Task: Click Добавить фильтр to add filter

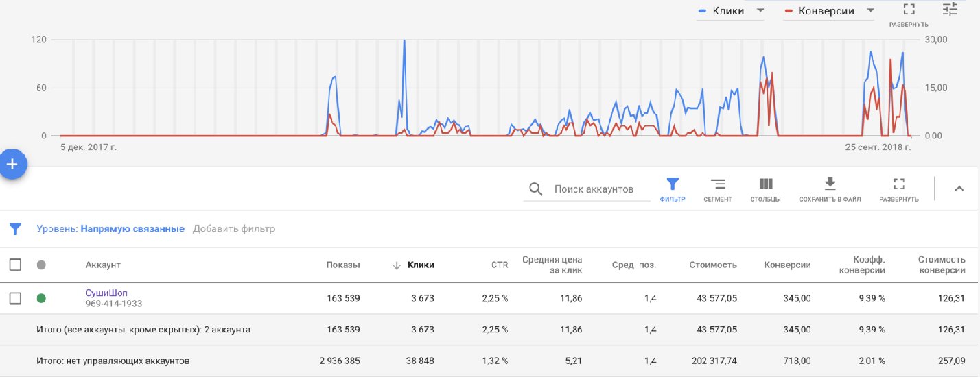Action: [x=233, y=229]
